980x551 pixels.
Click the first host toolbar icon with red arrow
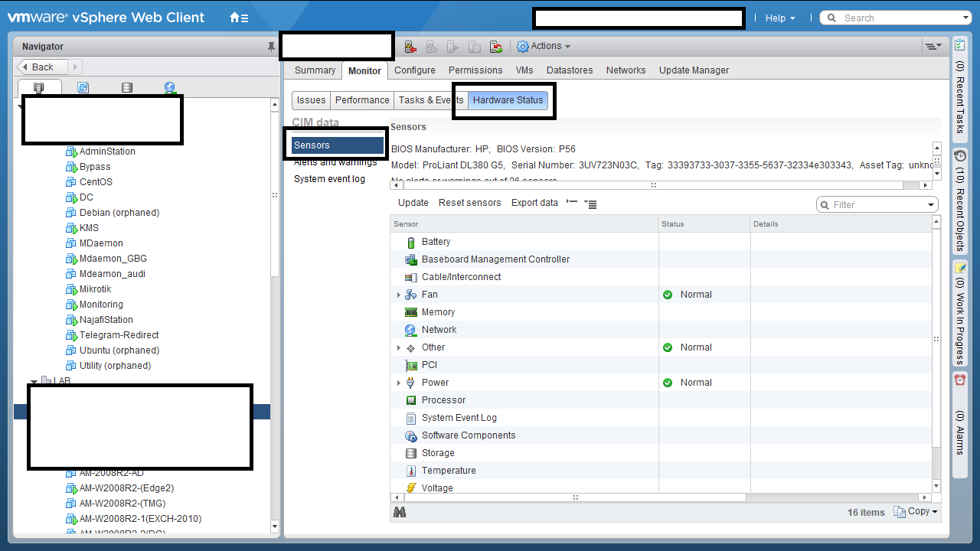(x=410, y=47)
